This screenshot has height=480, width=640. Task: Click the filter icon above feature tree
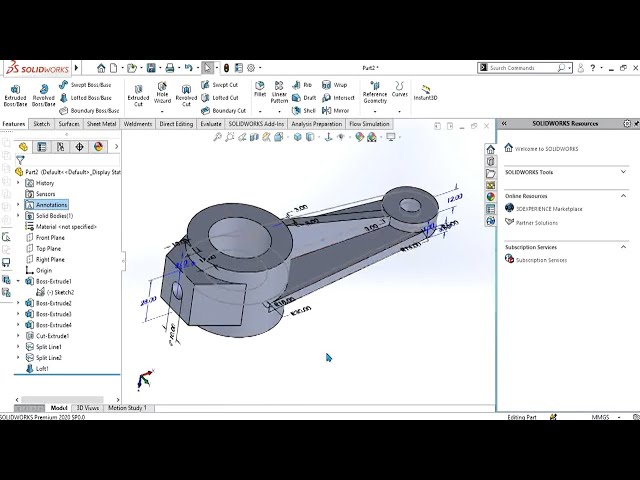pos(20,160)
